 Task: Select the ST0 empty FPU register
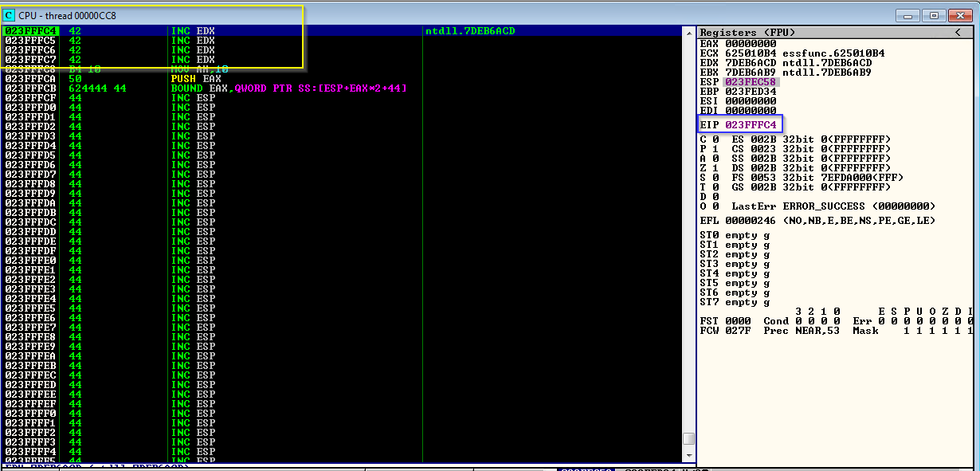[x=735, y=235]
